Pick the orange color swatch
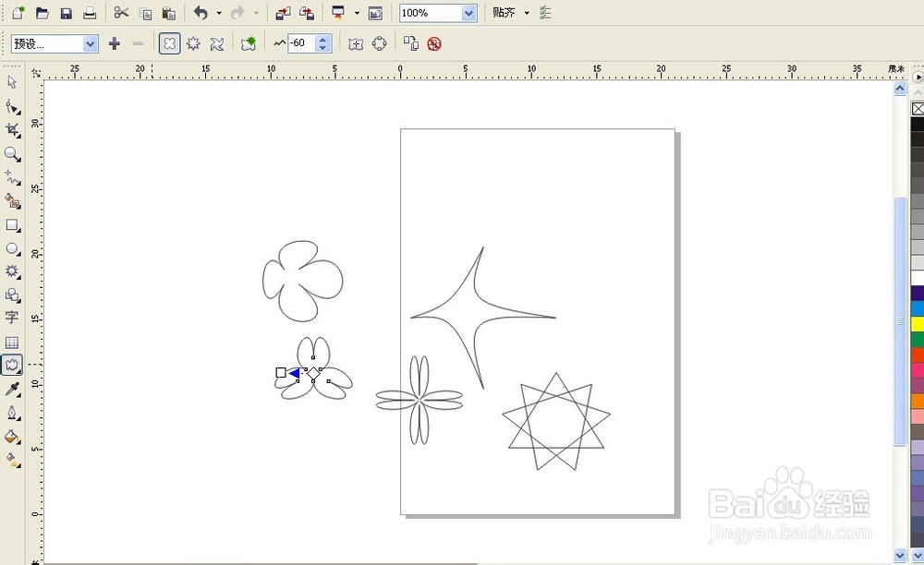924x565 pixels. [x=918, y=401]
